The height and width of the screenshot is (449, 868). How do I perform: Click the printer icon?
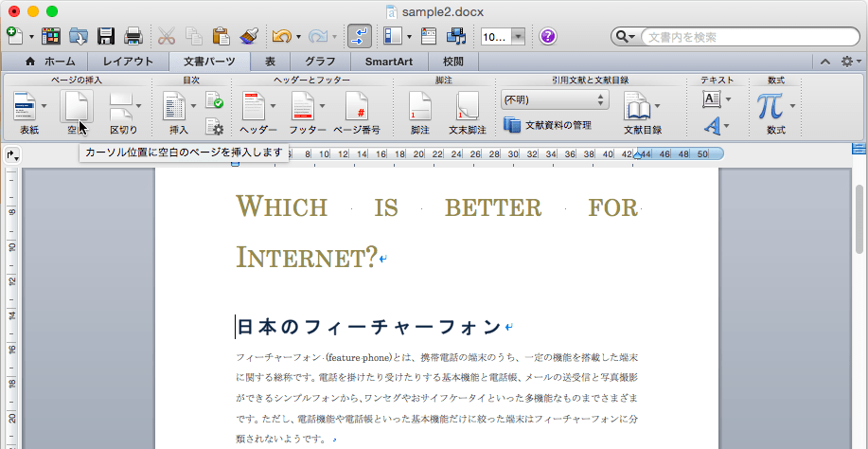(x=133, y=37)
